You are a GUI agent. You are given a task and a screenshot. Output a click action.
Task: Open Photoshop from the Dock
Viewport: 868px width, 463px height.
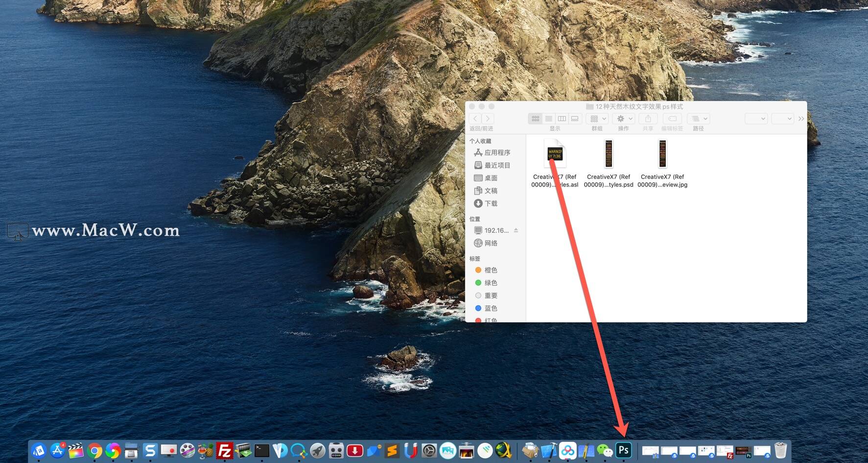[x=622, y=450]
